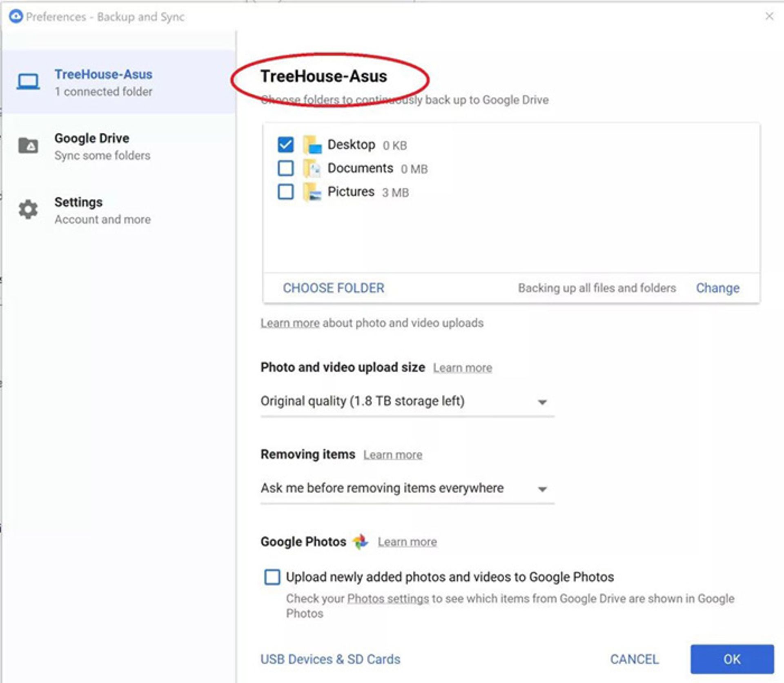Click the Backup and Sync cloud icon
Image resolution: width=784 pixels, height=683 pixels.
[16, 17]
